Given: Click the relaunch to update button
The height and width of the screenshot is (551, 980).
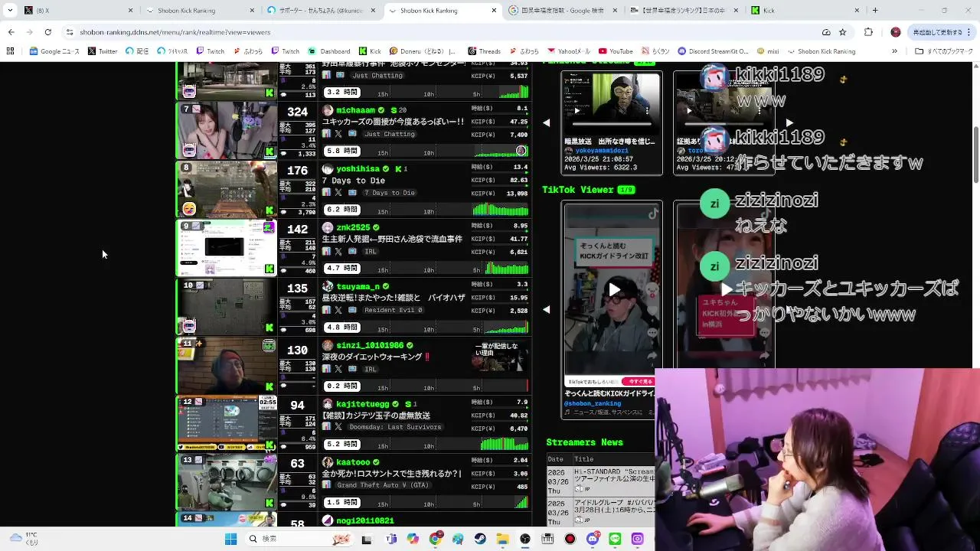Looking at the screenshot, I should click(940, 32).
